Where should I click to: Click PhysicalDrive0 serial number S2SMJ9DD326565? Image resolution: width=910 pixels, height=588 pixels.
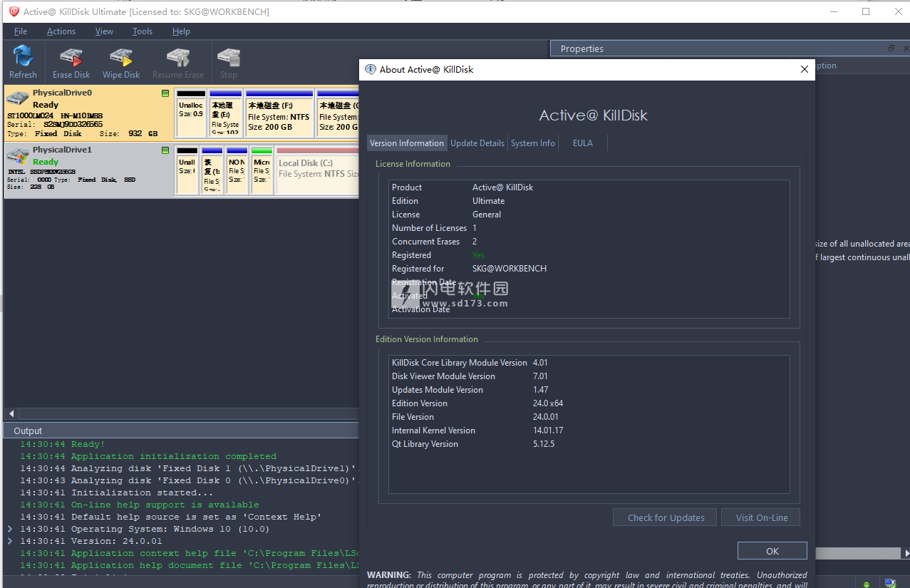[73, 125]
